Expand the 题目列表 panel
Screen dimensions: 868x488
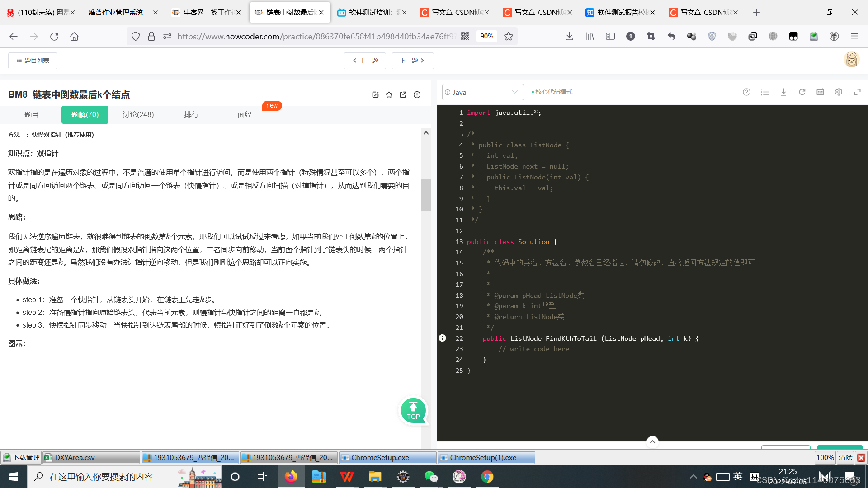pyautogui.click(x=32, y=60)
